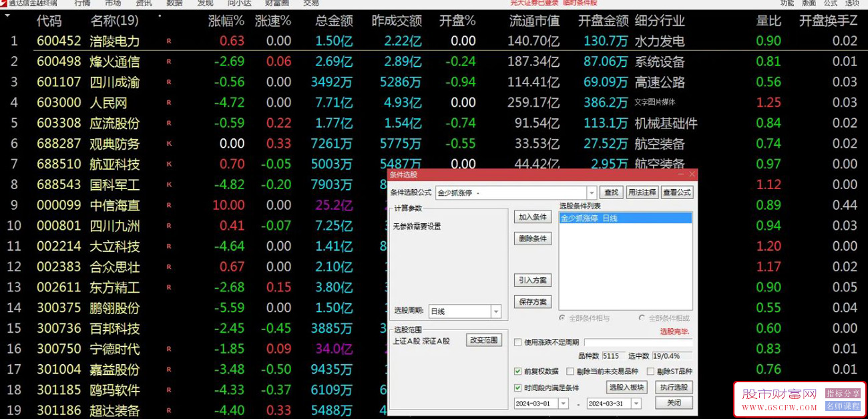The width and height of the screenshot is (868, 419).
Task: Tick the 剔除ST品种 checkbox
Action: pyautogui.click(x=650, y=372)
